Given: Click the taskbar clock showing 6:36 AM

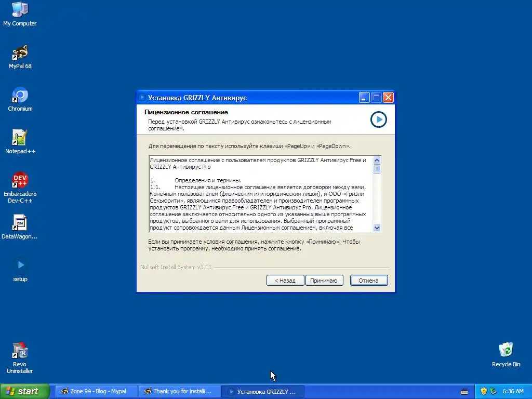Looking at the screenshot, I should [x=513, y=391].
